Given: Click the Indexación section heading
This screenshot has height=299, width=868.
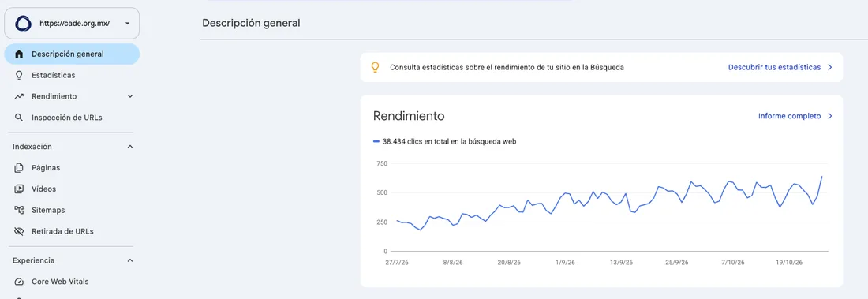Looking at the screenshot, I should [32, 147].
